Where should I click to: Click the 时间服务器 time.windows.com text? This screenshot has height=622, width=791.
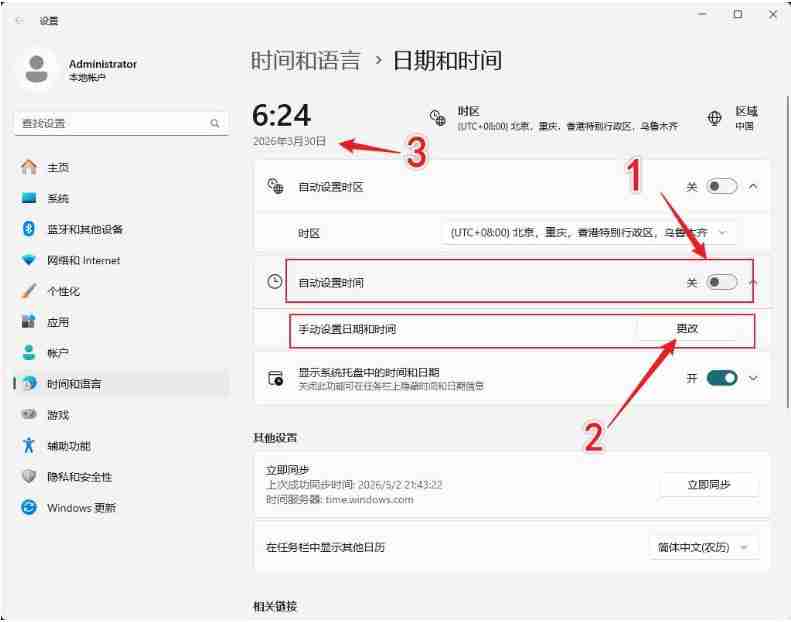339,499
